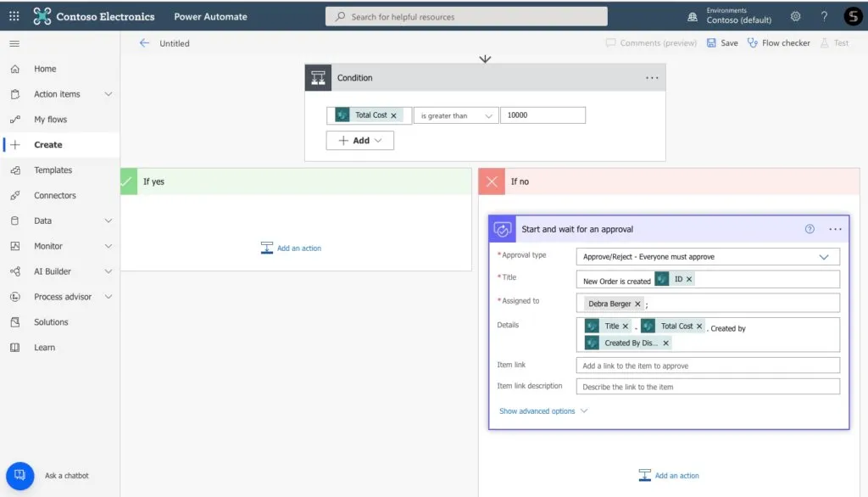This screenshot has width=868, height=497.
Task: Show advanced options in approval card
Action: point(543,411)
